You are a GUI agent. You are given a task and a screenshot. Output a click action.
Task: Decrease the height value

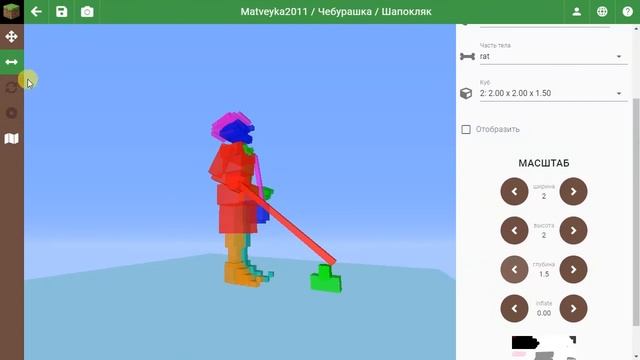[514, 231]
